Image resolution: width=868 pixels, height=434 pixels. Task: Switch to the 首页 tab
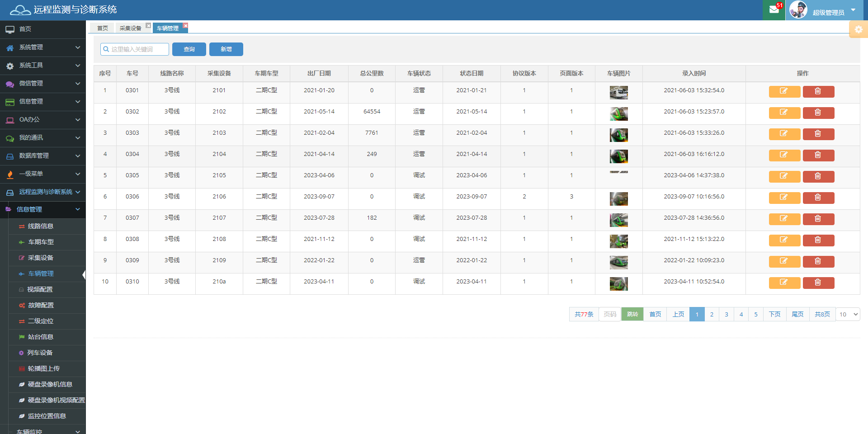pyautogui.click(x=103, y=28)
